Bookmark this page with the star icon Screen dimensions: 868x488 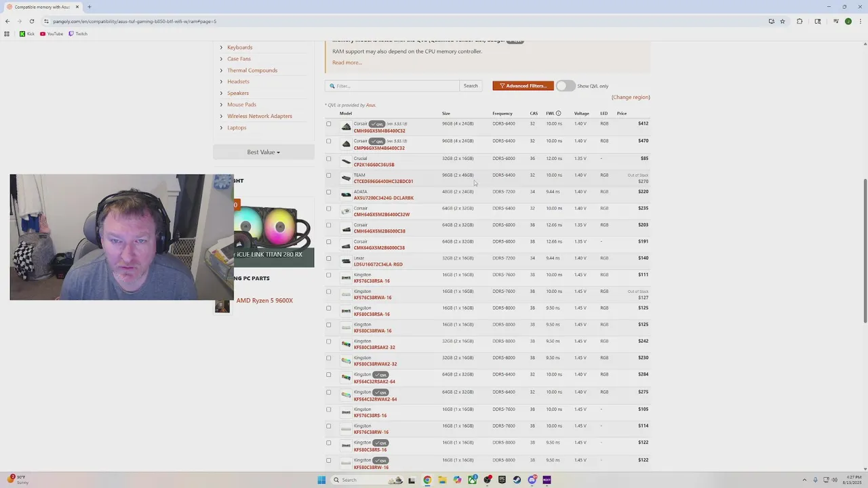[783, 21]
